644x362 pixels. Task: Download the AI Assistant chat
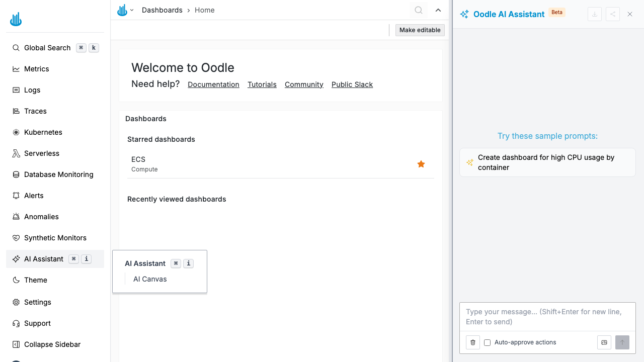tap(594, 14)
